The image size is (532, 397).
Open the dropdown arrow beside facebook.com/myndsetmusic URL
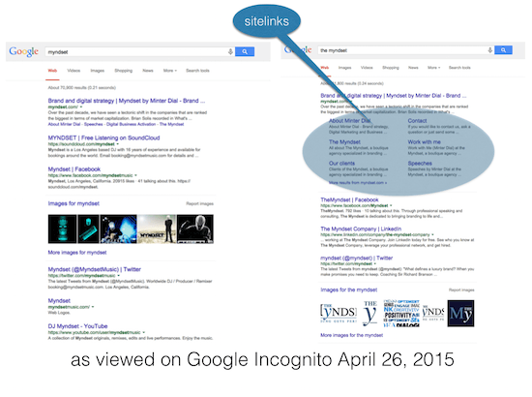click(135, 175)
